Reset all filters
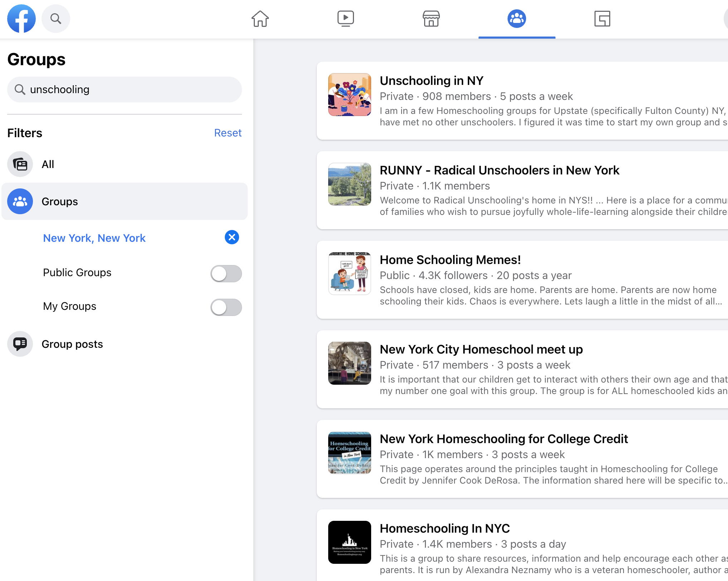The height and width of the screenshot is (581, 728). [x=228, y=133]
